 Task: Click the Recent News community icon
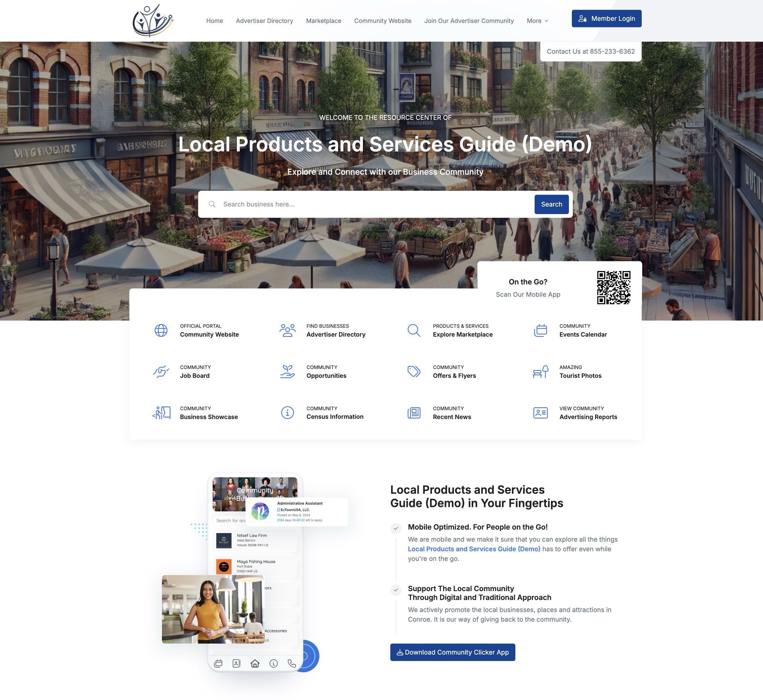413,412
